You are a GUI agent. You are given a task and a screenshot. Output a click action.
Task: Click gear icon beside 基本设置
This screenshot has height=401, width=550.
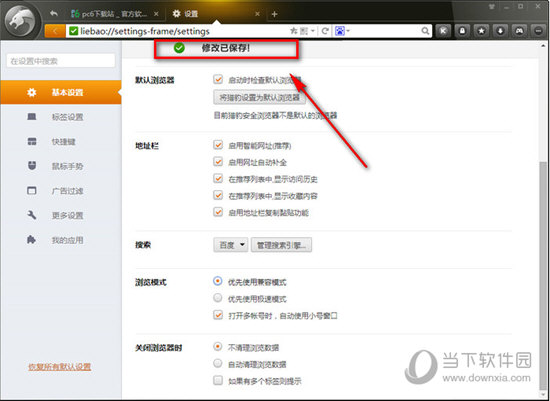(32, 92)
